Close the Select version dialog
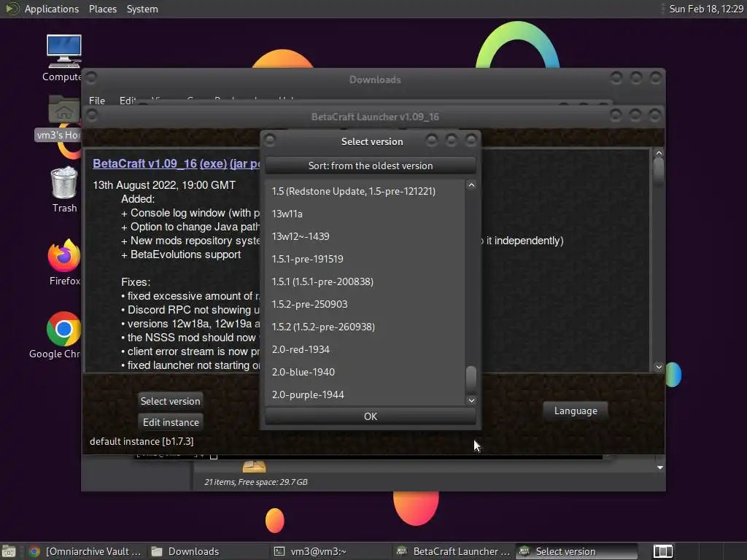Screen dimensions: 747x560 coord(471,140)
